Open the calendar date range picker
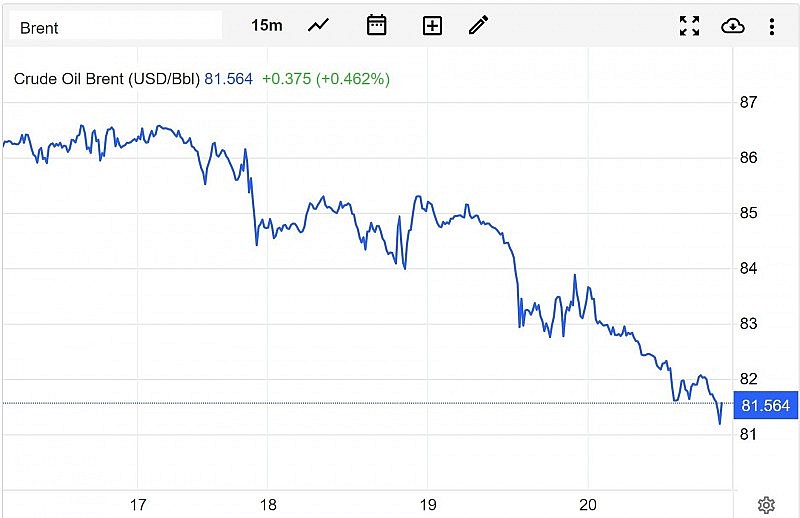 coord(376,25)
